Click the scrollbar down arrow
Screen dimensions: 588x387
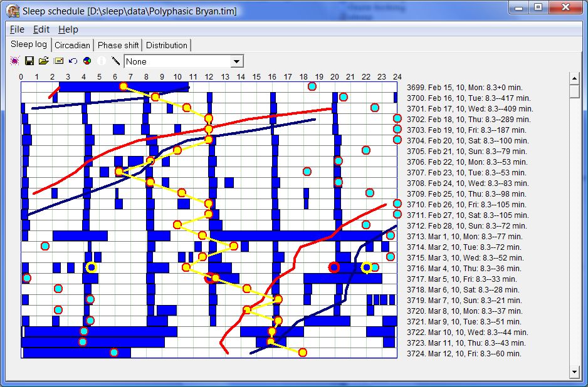[x=574, y=372]
